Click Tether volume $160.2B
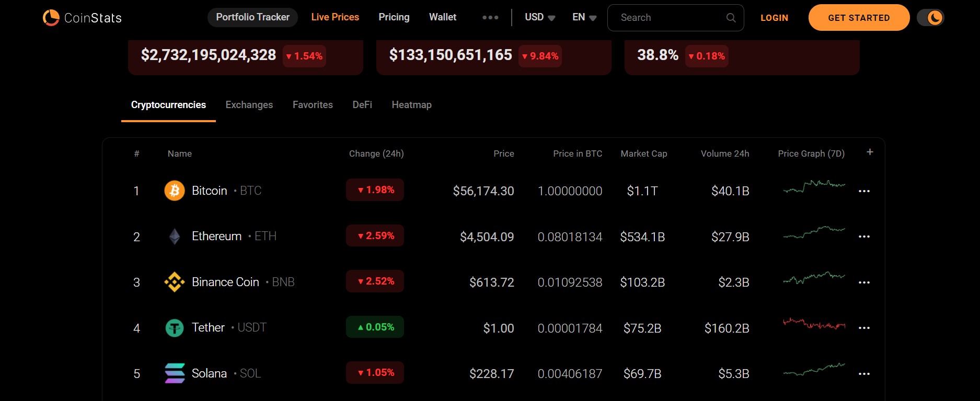 click(727, 328)
